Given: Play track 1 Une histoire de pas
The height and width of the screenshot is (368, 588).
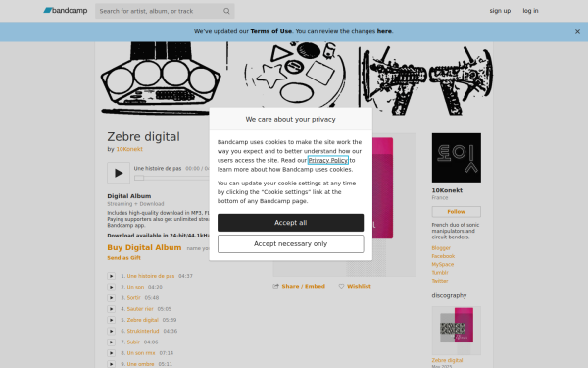Looking at the screenshot, I should (x=112, y=276).
